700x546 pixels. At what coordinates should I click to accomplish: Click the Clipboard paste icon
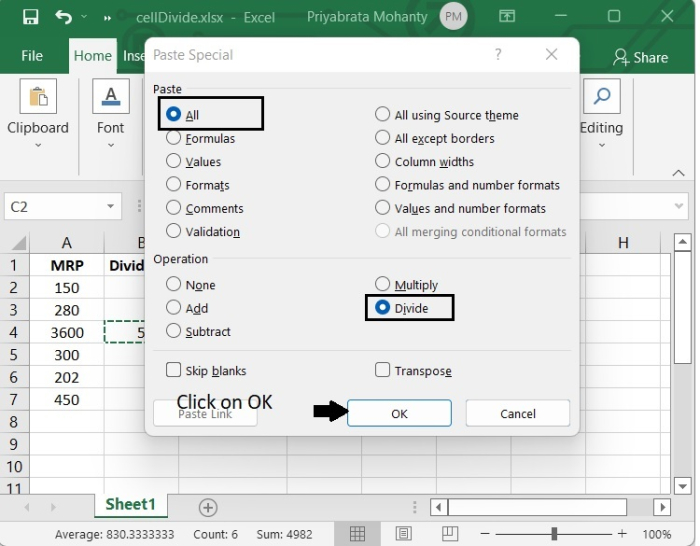click(x=38, y=96)
